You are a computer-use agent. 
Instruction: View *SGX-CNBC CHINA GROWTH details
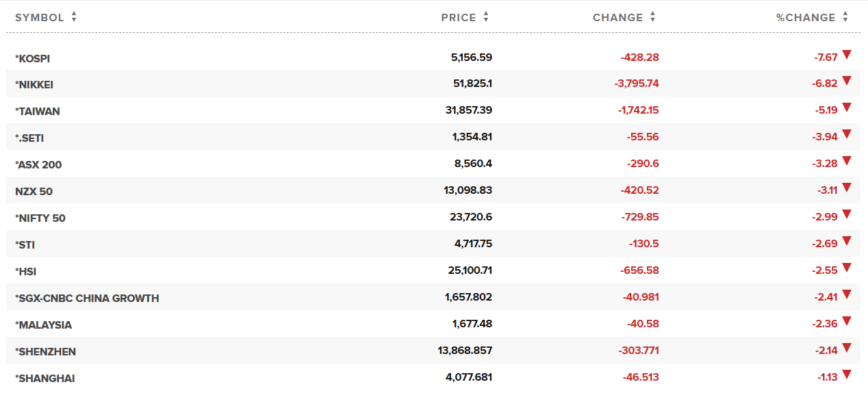click(87, 299)
